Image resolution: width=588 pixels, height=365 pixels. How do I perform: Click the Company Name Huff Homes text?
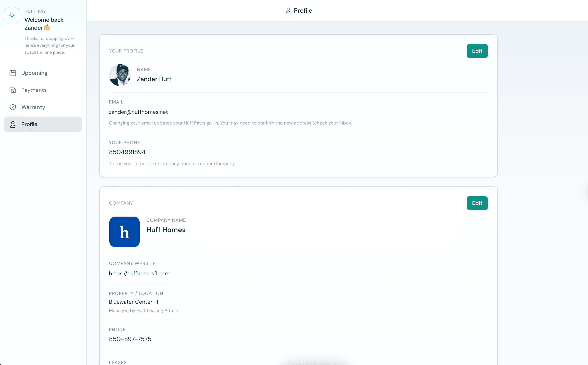[x=166, y=230]
